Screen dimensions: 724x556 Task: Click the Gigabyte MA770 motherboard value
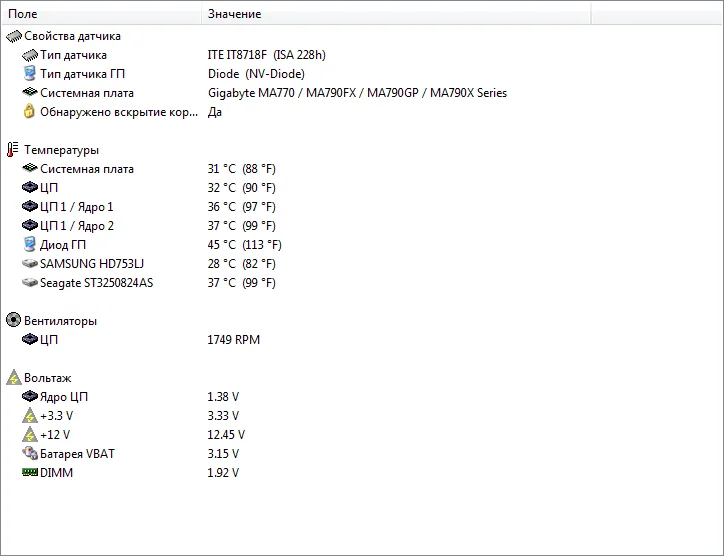coord(357,93)
